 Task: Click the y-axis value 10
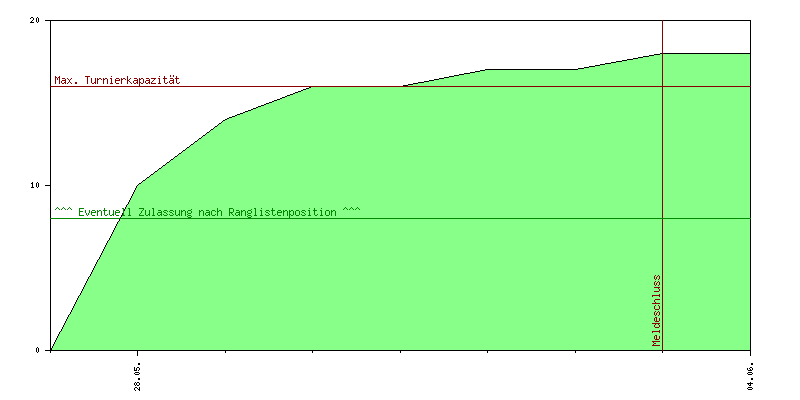(35, 185)
